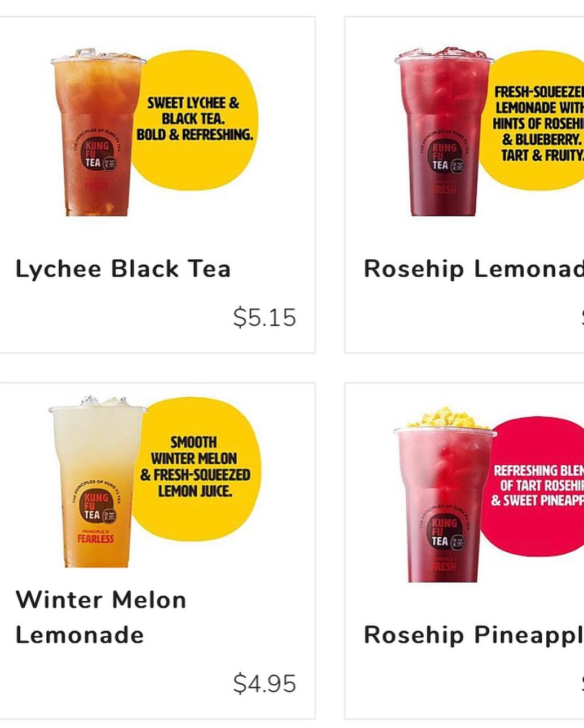This screenshot has width=584, height=728.
Task: Click the Rosehip Lemonade item card
Action: (464, 185)
